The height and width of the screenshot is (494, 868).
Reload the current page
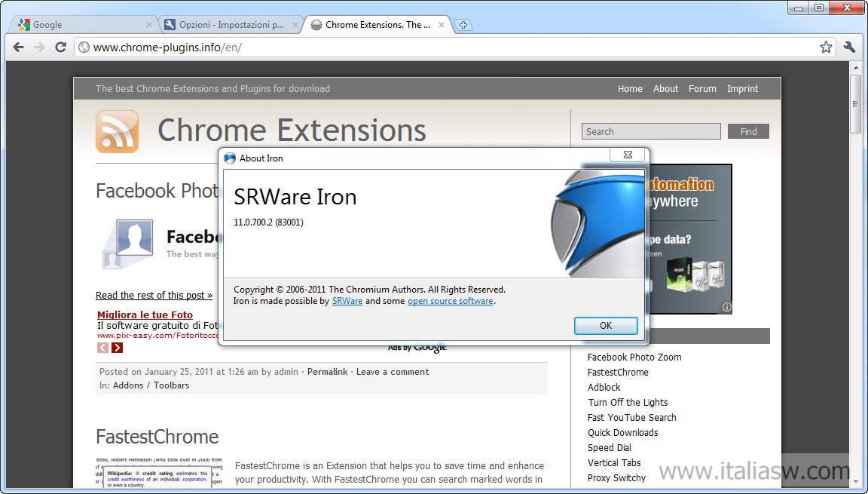(x=60, y=47)
